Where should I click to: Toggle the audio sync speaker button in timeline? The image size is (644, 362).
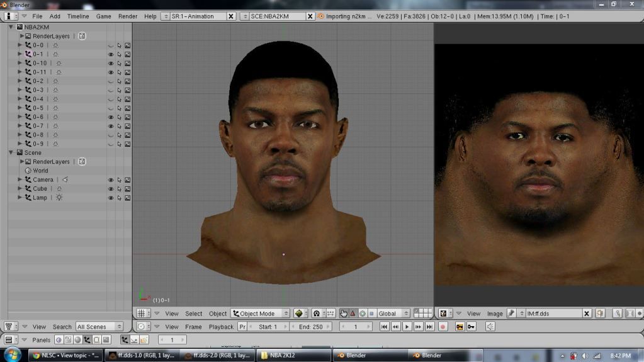[490, 327]
